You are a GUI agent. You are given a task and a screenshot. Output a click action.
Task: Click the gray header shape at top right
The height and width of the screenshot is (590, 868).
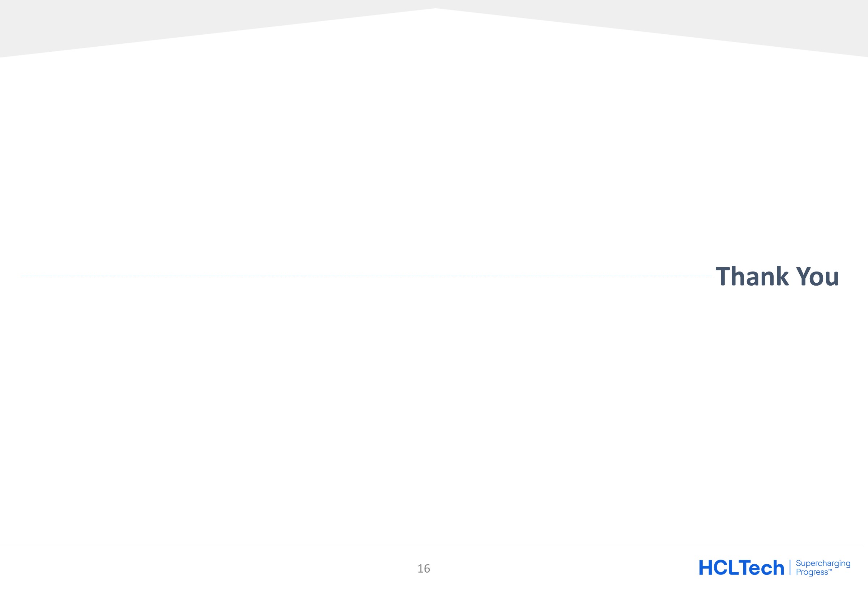point(747,22)
